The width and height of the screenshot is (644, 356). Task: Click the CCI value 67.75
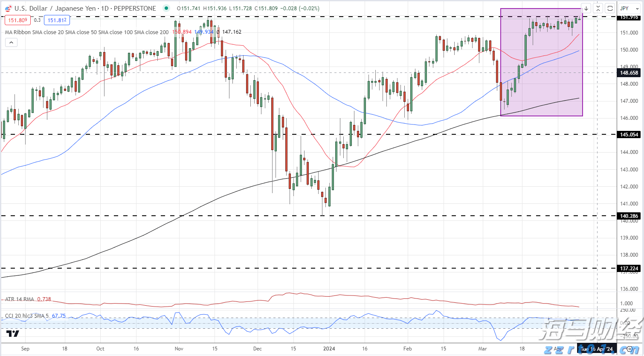point(59,316)
